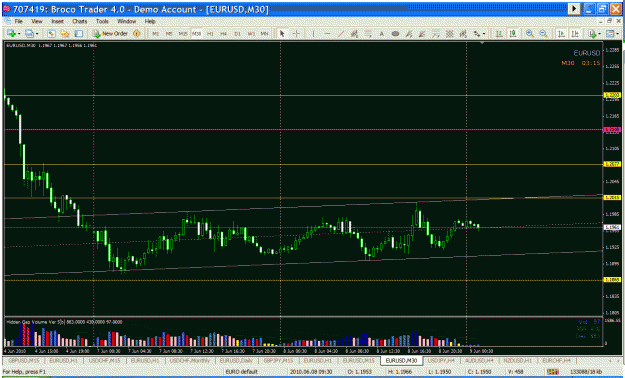This screenshot has height=378, width=625.
Task: Switch to the H1 timeframe
Action: (x=210, y=34)
